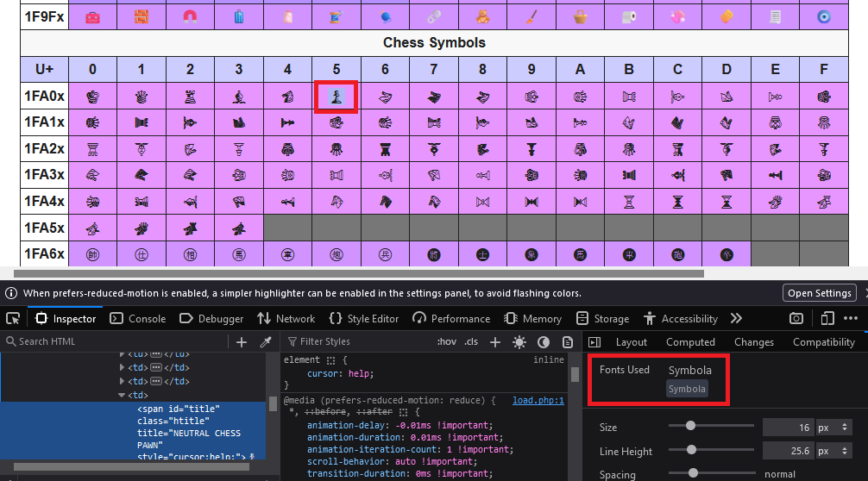The image size is (868, 481).
Task: Click the neutral chess pawn symbol cell
Action: tap(336, 97)
